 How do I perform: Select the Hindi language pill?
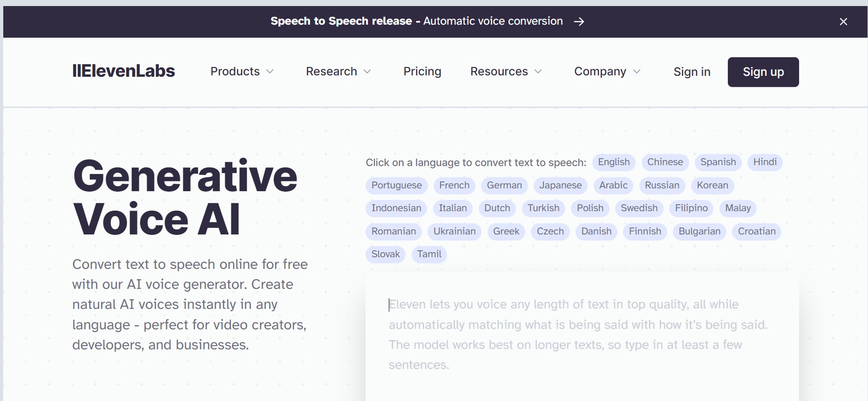(765, 162)
